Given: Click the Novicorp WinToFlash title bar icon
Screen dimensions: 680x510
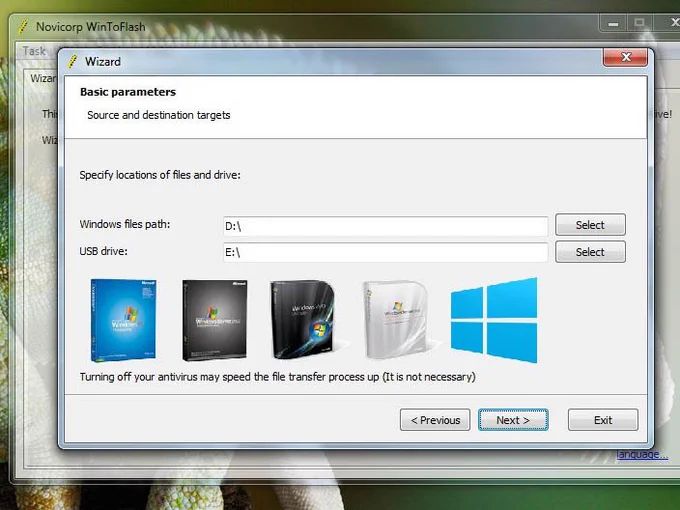Looking at the screenshot, I should click(23, 27).
